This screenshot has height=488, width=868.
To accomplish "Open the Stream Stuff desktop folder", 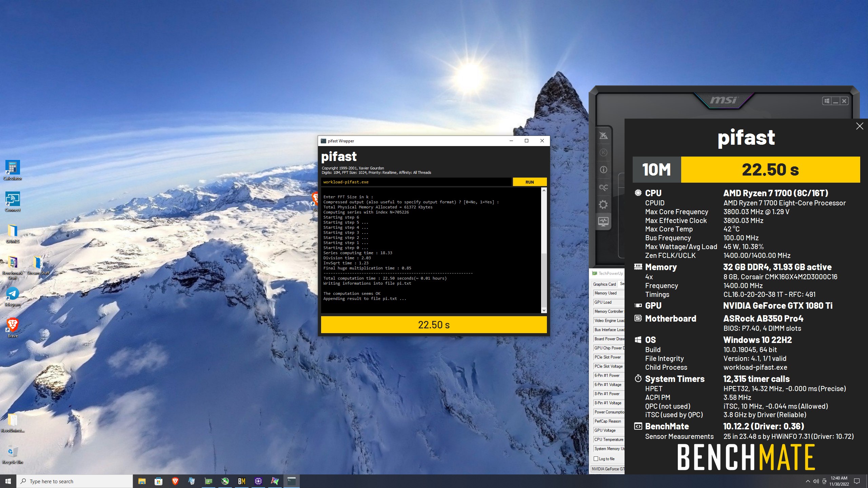I will coord(38,265).
